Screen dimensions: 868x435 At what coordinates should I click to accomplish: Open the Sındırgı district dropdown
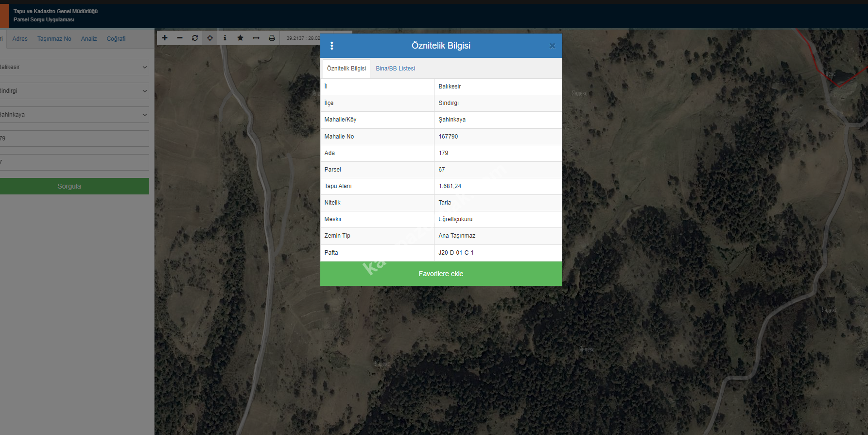pyautogui.click(x=74, y=91)
